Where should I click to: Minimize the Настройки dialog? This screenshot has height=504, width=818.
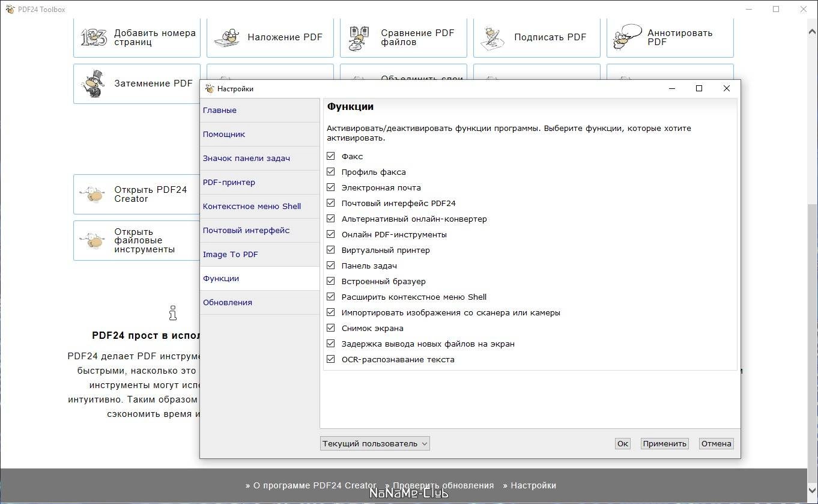(671, 88)
